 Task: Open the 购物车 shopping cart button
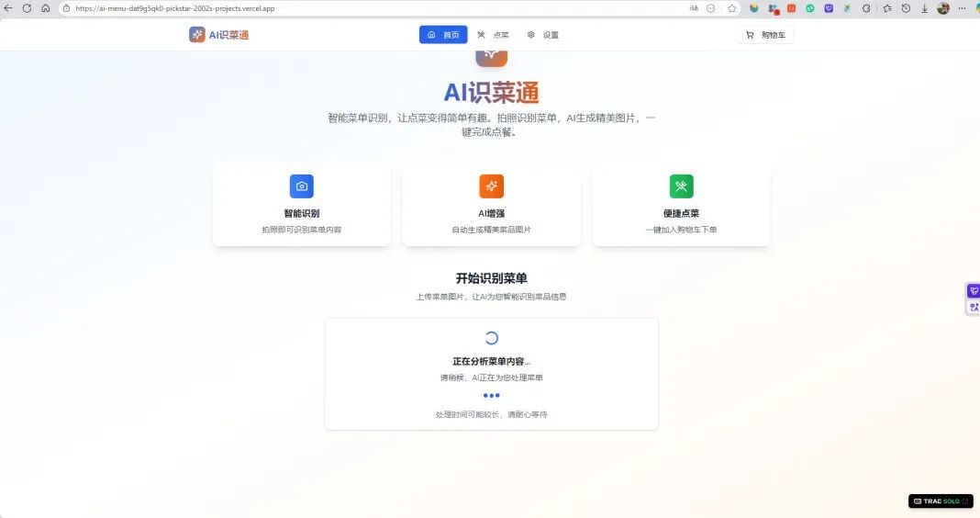click(x=765, y=35)
